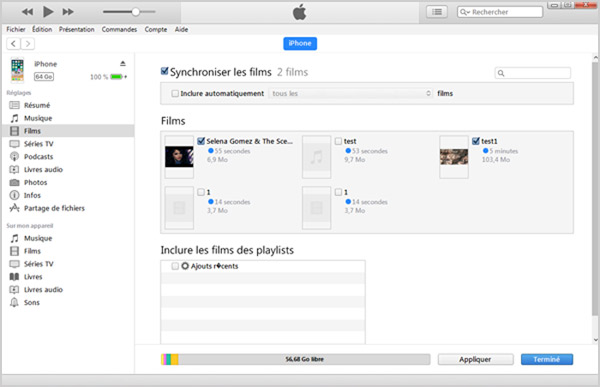Open Musique under Sur mon appareil

(38, 238)
